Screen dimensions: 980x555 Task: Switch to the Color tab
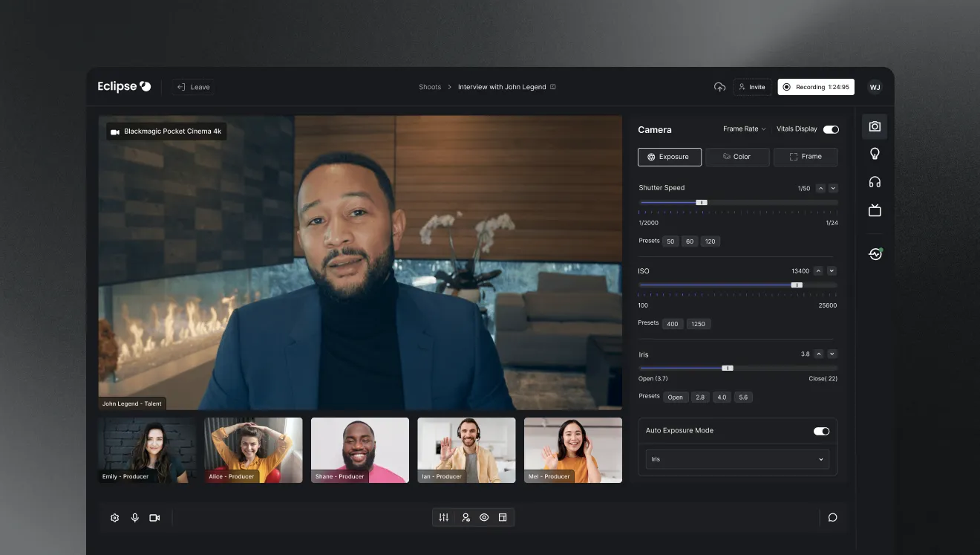736,157
